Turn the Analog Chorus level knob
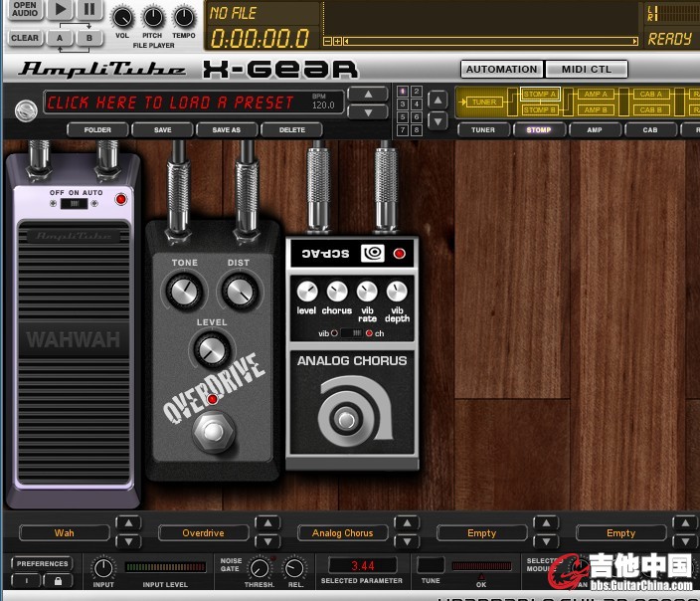This screenshot has height=601, width=700. [x=306, y=292]
